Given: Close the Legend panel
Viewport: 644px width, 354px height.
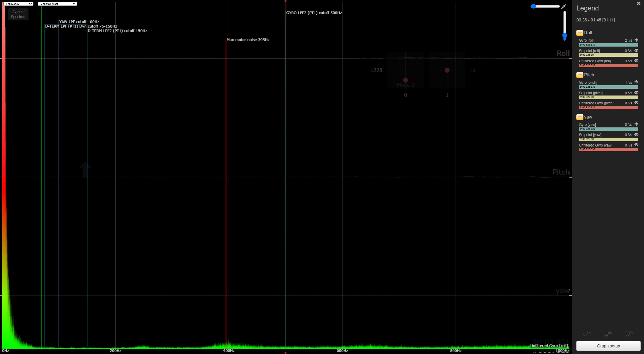Looking at the screenshot, I should pyautogui.click(x=638, y=3).
